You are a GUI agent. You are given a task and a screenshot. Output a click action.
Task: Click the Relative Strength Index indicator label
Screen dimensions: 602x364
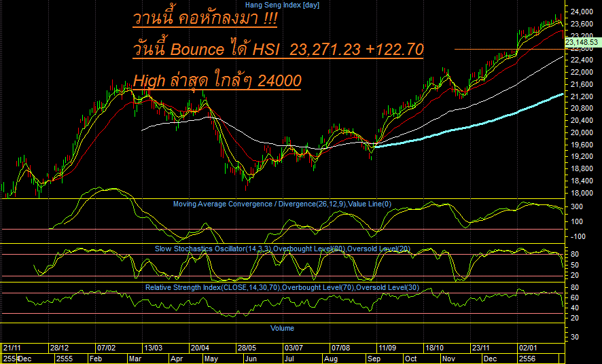(x=282, y=288)
